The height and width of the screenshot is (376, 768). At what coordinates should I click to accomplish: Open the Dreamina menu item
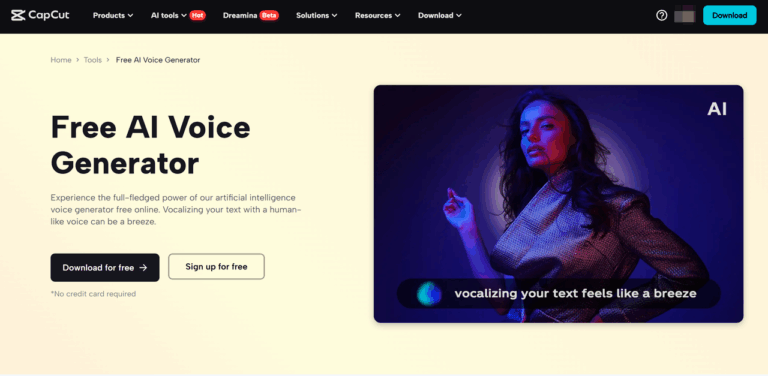[x=240, y=15]
